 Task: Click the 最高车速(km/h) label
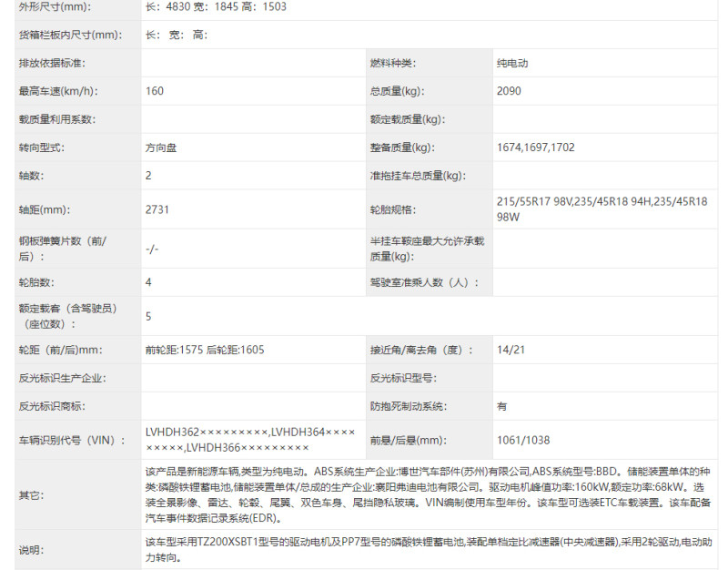point(58,91)
